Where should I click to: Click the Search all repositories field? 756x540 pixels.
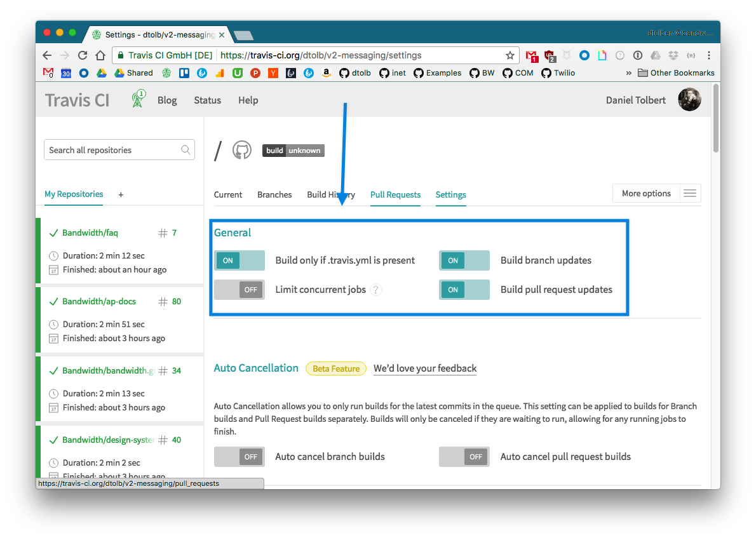[x=119, y=150]
